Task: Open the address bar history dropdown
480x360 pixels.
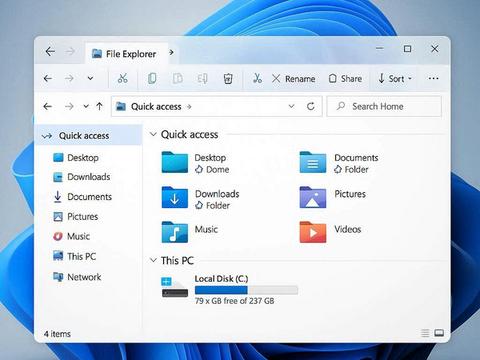Action: pos(291,106)
